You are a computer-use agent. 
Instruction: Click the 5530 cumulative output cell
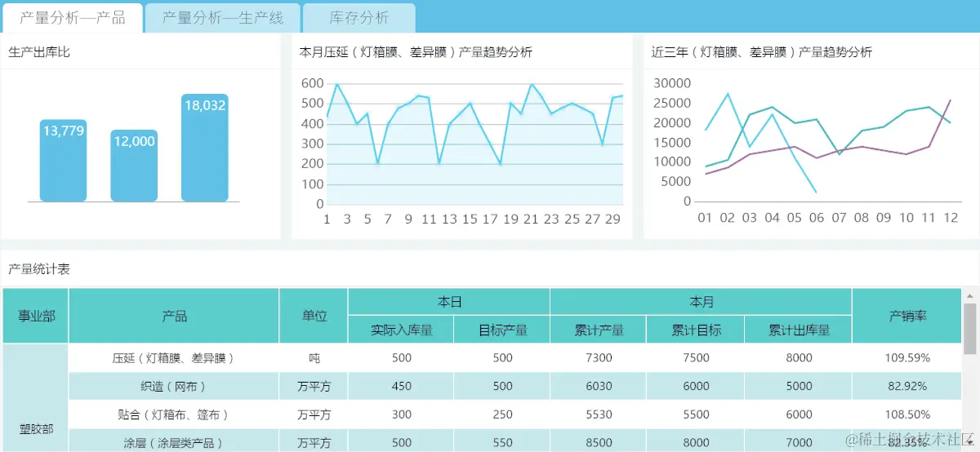(x=599, y=414)
